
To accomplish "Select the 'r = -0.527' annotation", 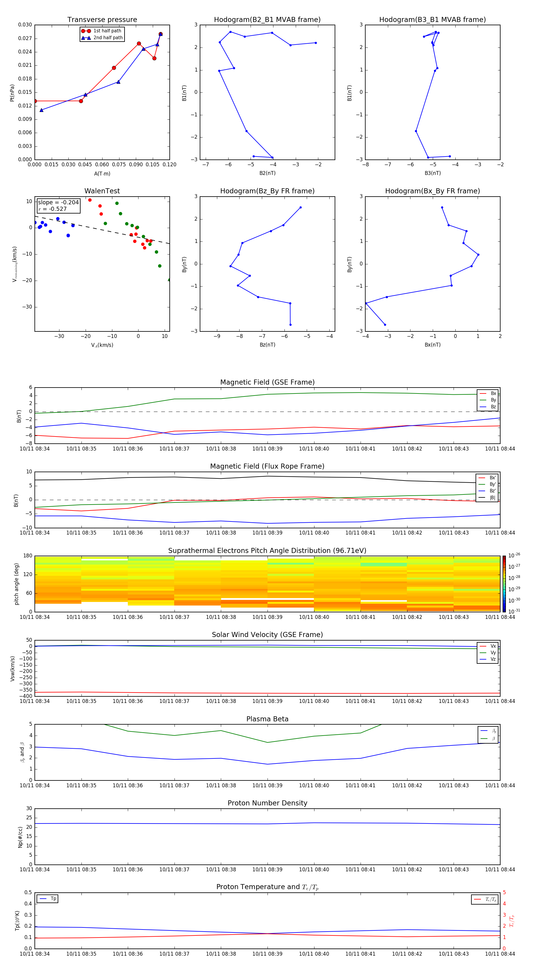I will pos(52,209).
